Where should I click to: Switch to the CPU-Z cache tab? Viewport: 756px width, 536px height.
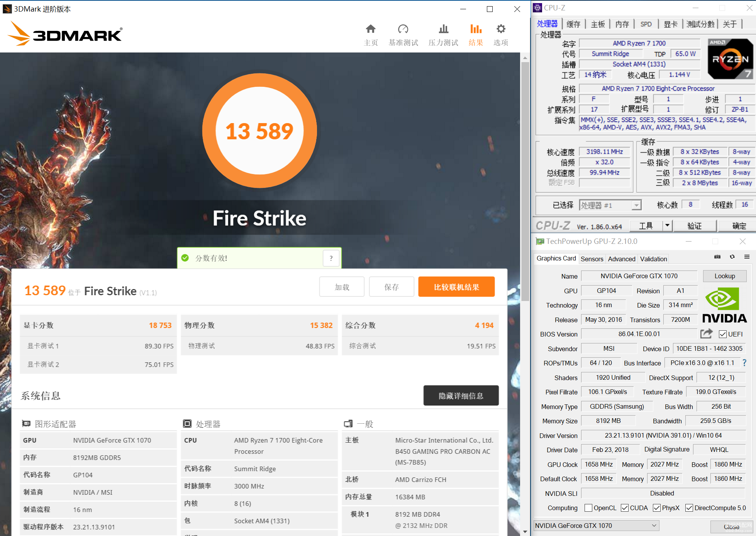573,24
